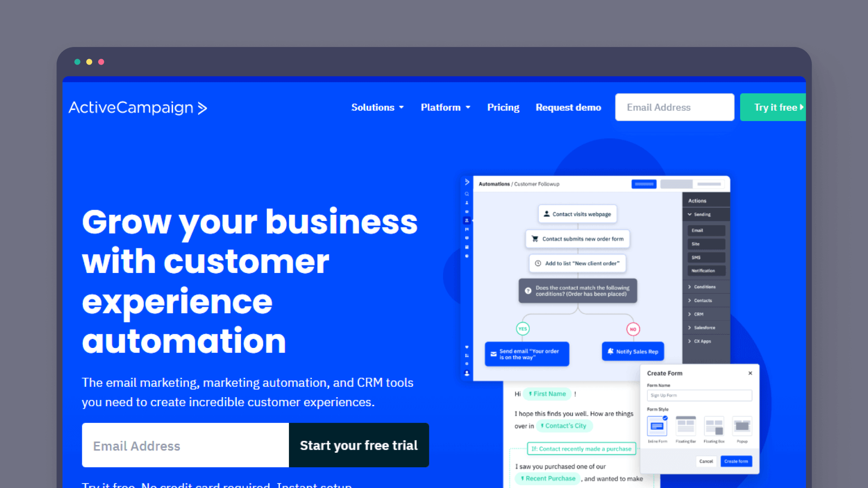Click the Email Address input field in navbar
Viewport: 868px width, 488px height.
[x=674, y=107]
